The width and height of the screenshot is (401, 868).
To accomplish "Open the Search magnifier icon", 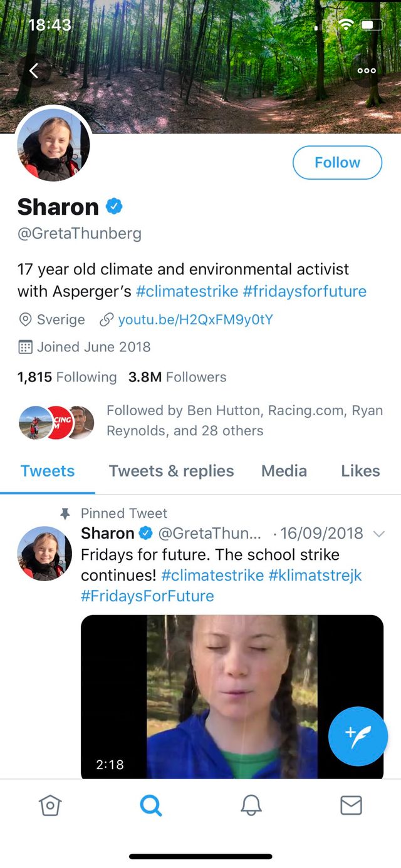I will (x=150, y=805).
